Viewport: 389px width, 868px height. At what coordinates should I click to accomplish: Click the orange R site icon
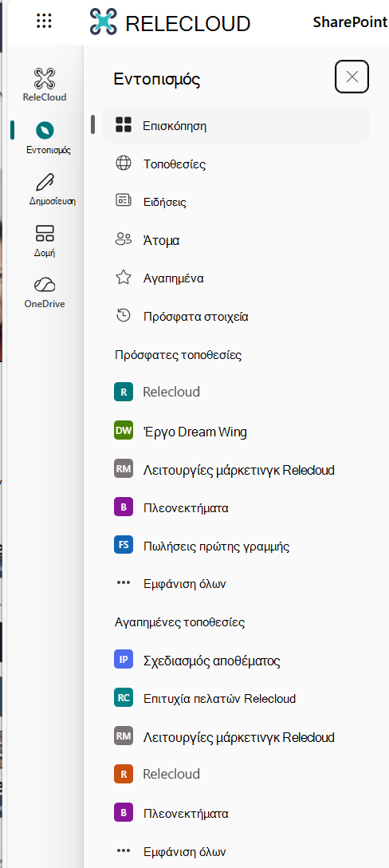tap(124, 775)
